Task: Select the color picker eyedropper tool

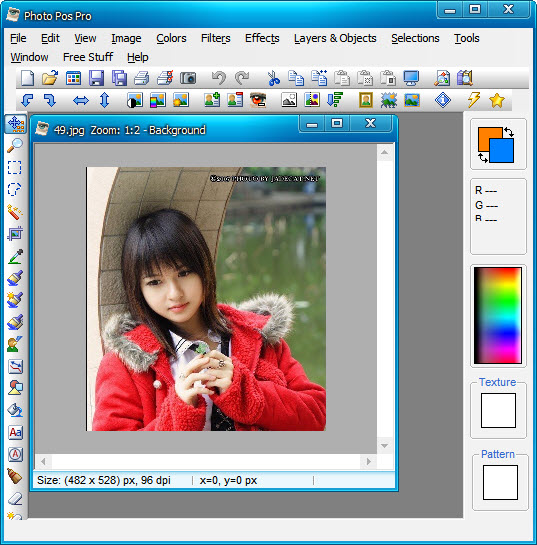Action: click(x=16, y=256)
